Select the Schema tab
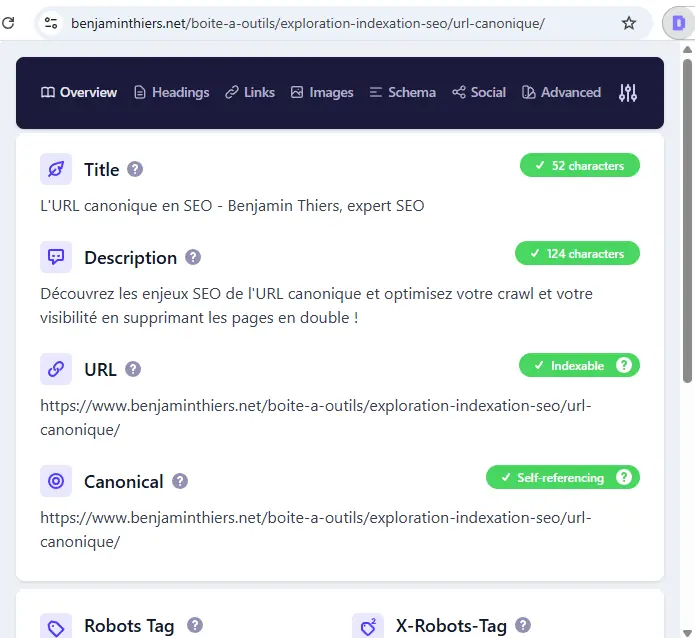Image resolution: width=695 pixels, height=638 pixels. click(402, 93)
